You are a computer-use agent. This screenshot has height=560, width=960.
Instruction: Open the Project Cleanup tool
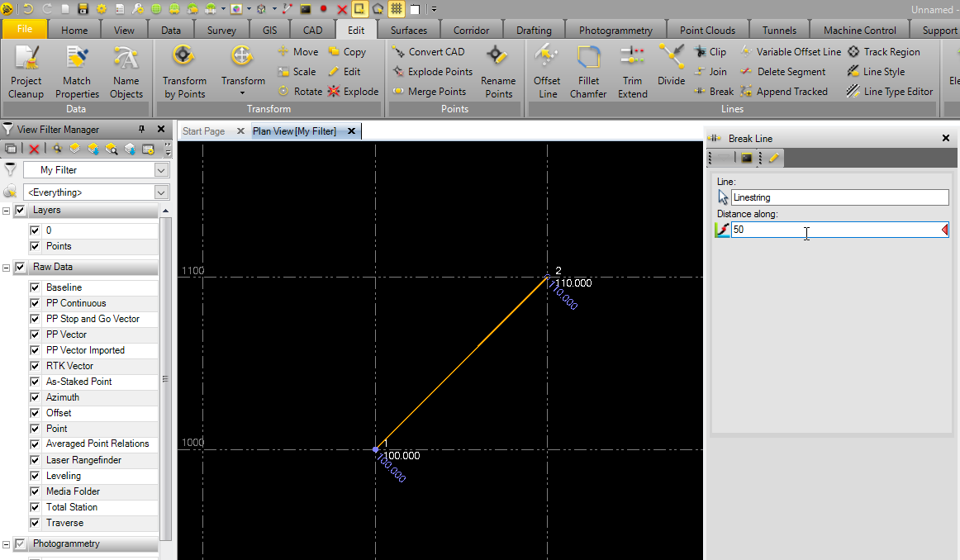[x=26, y=71]
